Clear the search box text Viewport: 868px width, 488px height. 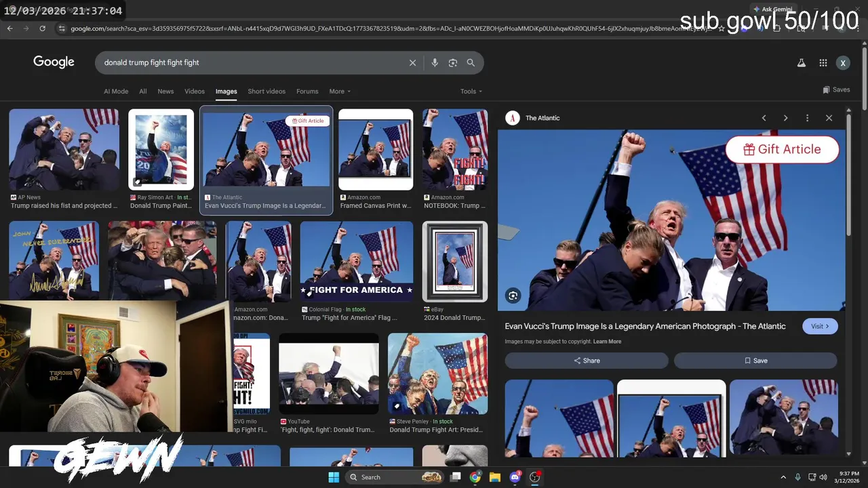(412, 62)
